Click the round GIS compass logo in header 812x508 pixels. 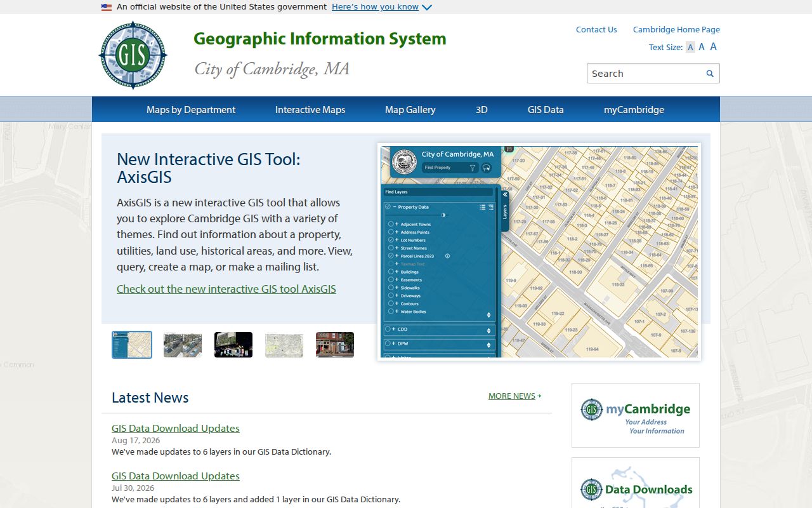coord(133,55)
